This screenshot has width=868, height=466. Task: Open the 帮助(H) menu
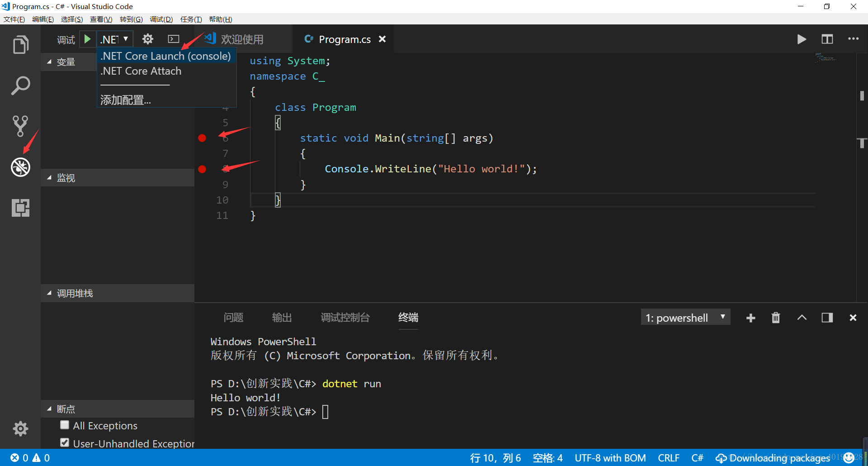221,19
